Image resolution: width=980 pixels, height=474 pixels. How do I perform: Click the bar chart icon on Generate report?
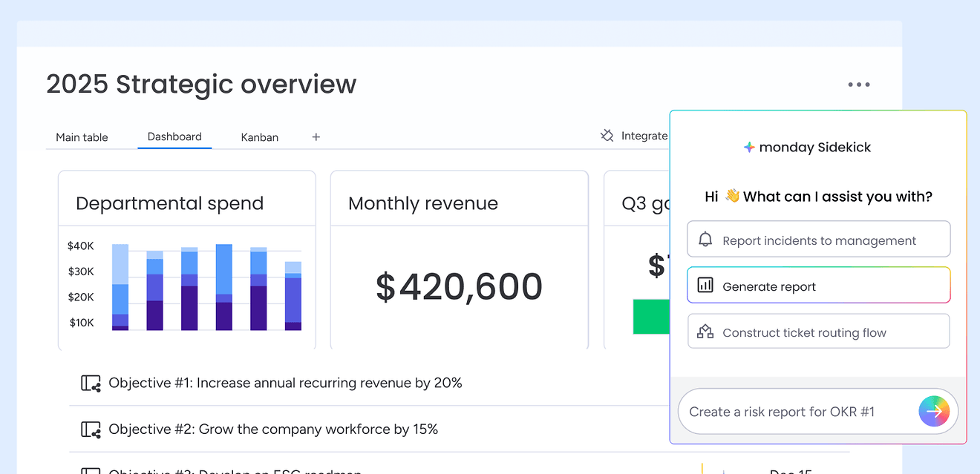coord(705,286)
